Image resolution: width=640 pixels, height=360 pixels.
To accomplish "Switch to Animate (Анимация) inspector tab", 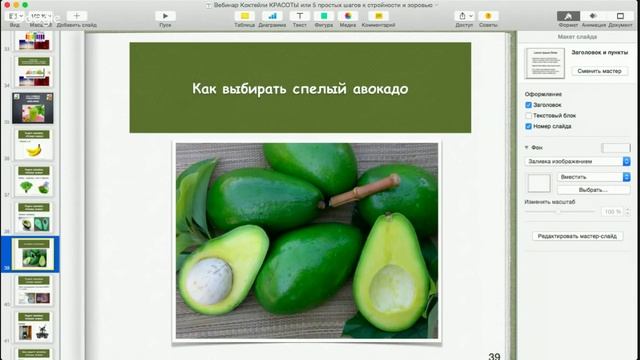I will coord(593,16).
